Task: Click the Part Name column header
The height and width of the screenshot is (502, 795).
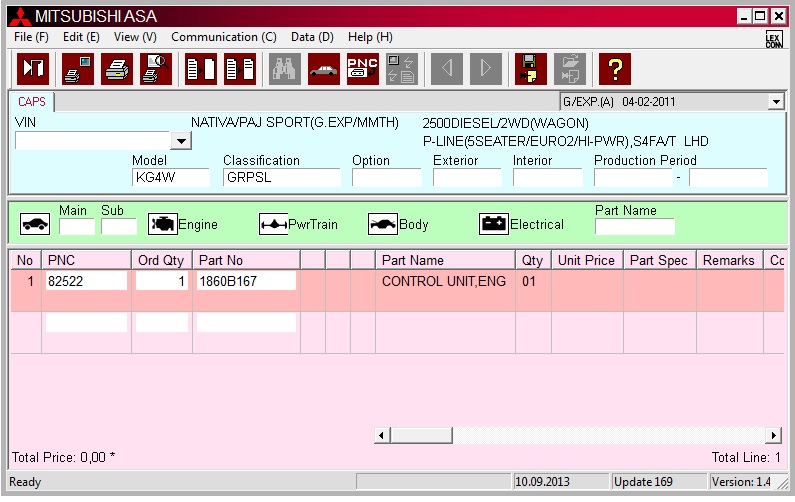Action: pos(445,260)
